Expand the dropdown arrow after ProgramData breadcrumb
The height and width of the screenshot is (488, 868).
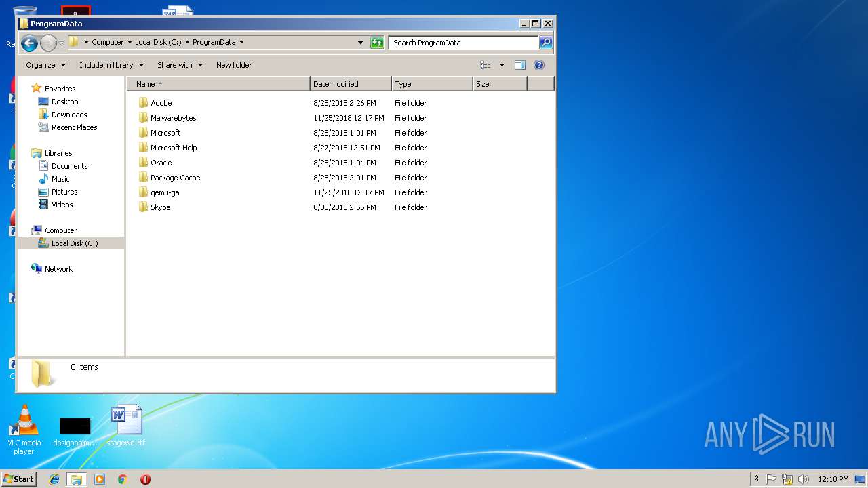tap(241, 42)
